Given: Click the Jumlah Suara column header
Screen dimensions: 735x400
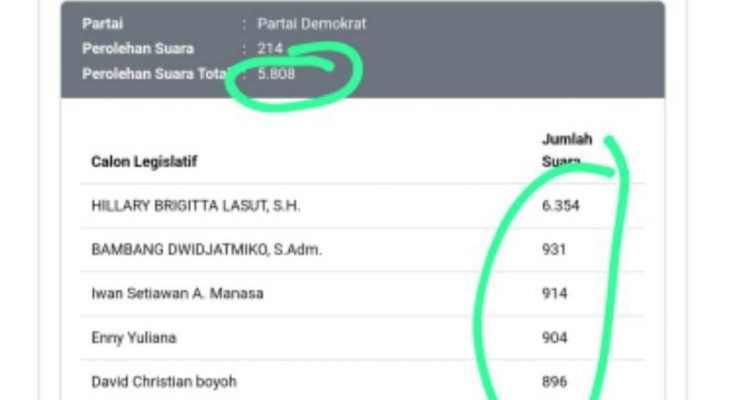Looking at the screenshot, I should [x=567, y=150].
